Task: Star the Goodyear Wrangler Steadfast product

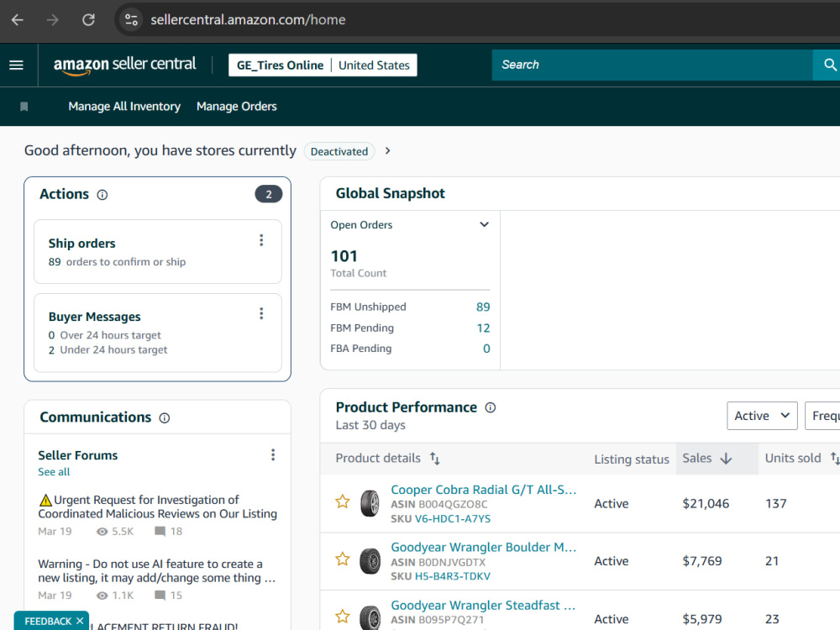Action: pos(343,617)
